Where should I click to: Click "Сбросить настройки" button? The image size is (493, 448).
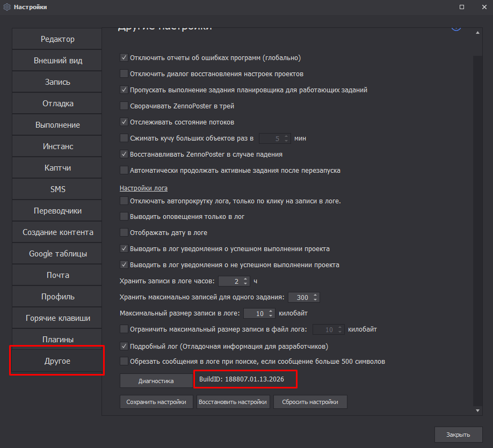[310, 402]
